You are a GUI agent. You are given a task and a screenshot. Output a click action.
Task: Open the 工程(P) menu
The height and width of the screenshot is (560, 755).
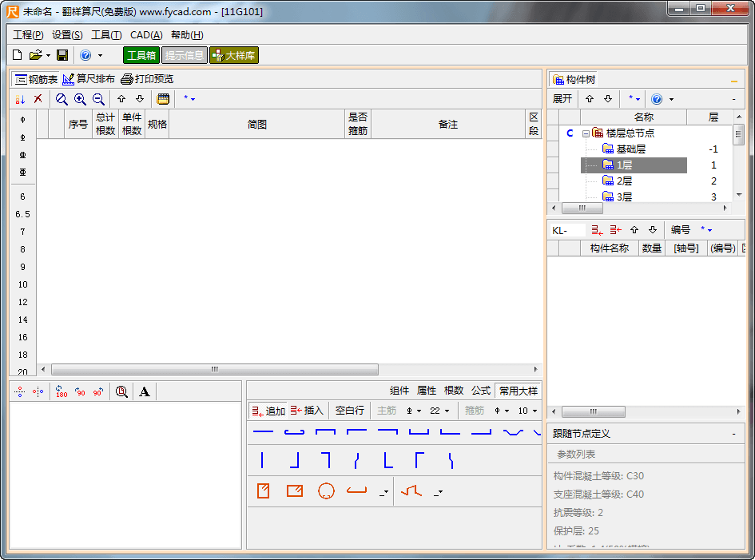pos(28,35)
